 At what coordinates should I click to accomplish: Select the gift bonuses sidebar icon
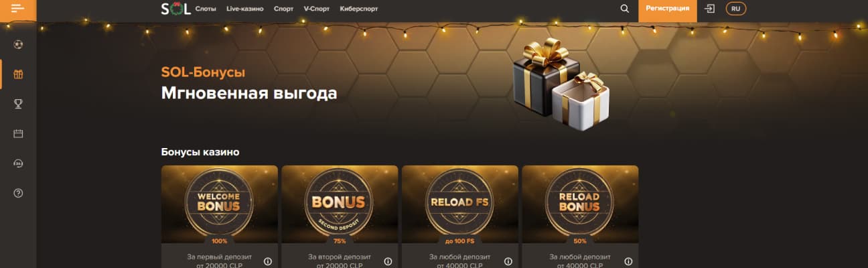[18, 74]
